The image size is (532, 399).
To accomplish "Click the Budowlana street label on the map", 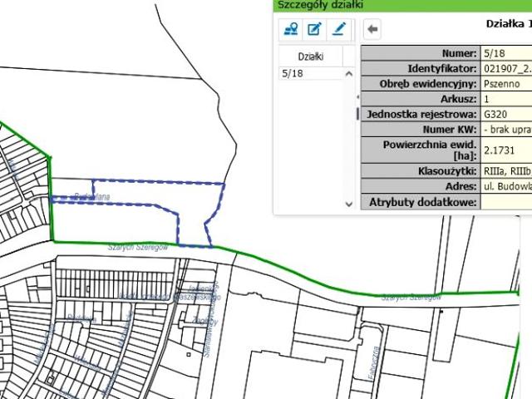I will click(x=92, y=196).
